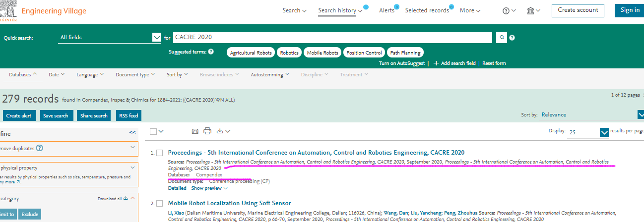Image resolution: width=644 pixels, height=222 pixels.
Task: Click author Peng, Zhouhua link
Action: click(x=461, y=213)
